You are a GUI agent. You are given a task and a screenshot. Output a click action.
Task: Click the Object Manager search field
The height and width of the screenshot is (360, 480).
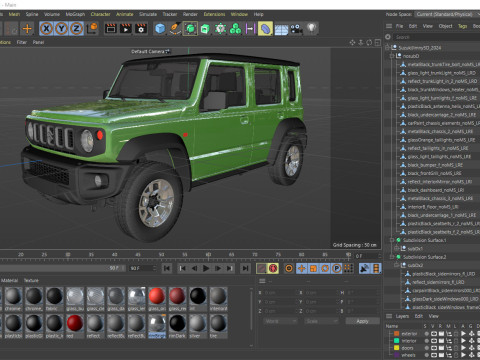tap(437, 37)
